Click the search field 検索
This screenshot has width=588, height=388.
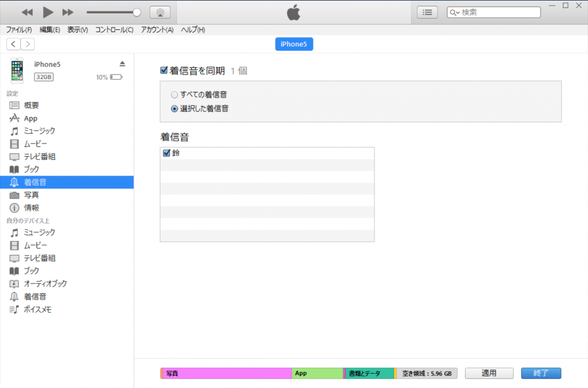(494, 13)
